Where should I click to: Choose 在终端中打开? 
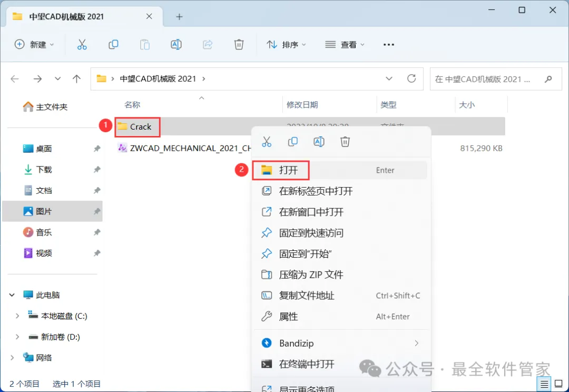[x=340, y=364]
